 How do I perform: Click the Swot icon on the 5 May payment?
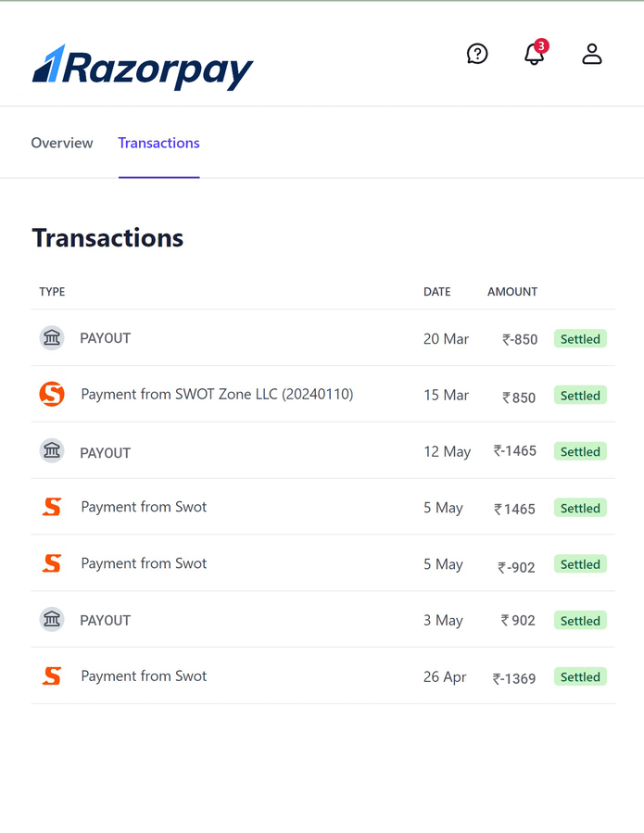(x=52, y=507)
